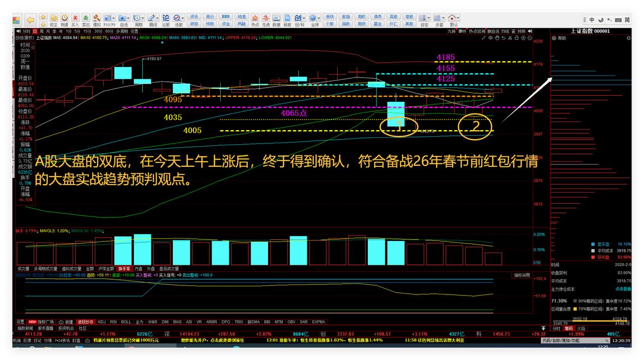Switch to the 分时 intraday tab
Image resolution: width=644 pixels, height=360 pixels.
coord(26,31)
